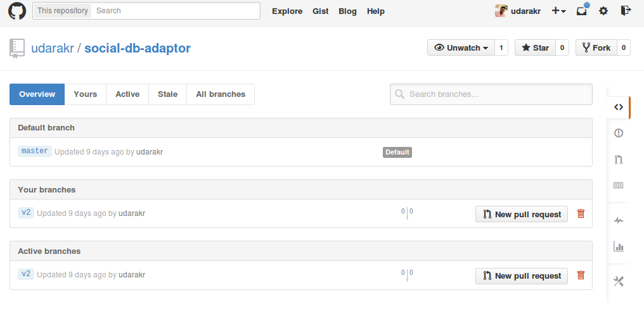Image resolution: width=644 pixels, height=323 pixels.
Task: Open the Code sidebar icon
Action: pos(619,107)
